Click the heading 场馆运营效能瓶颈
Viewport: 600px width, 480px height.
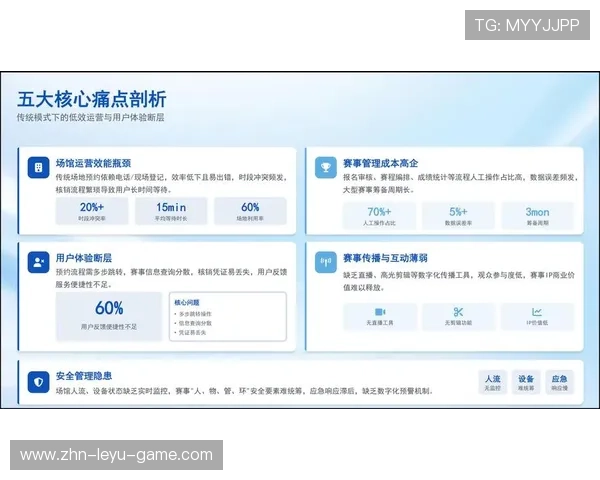93,163
